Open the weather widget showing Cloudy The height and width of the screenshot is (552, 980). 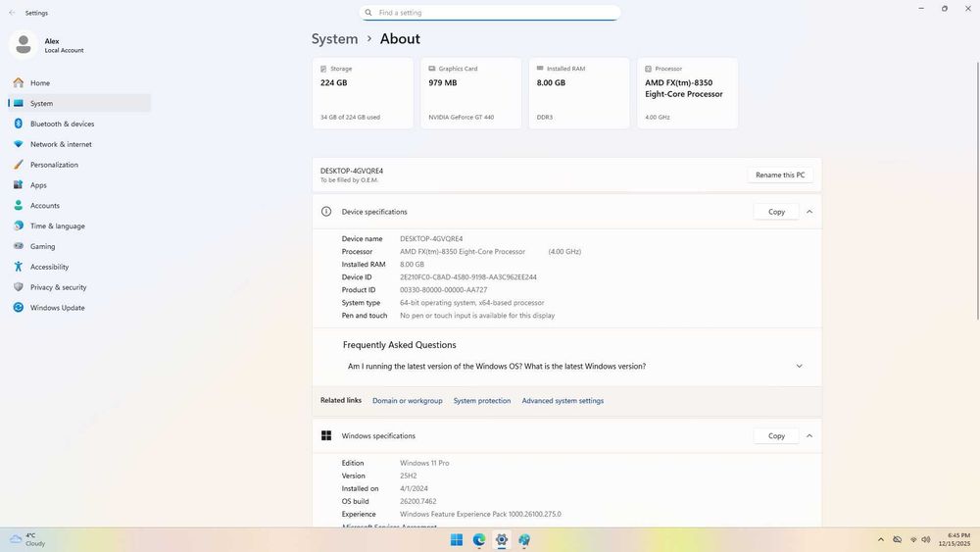point(28,539)
